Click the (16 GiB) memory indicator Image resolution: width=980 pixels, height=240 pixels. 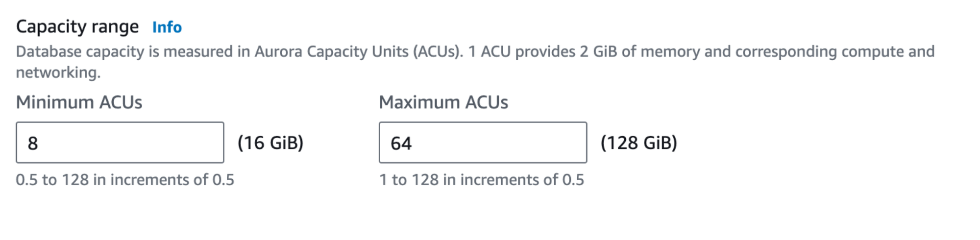(270, 143)
